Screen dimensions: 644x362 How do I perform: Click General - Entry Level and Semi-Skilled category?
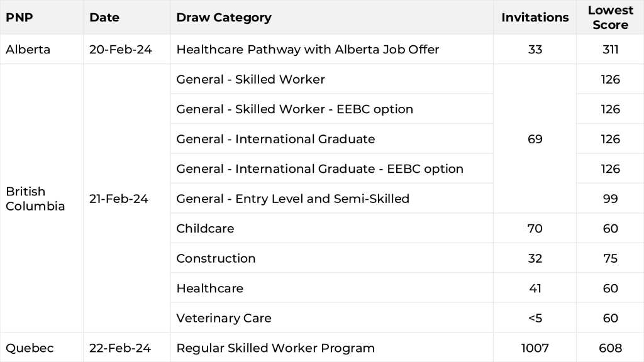292,199
